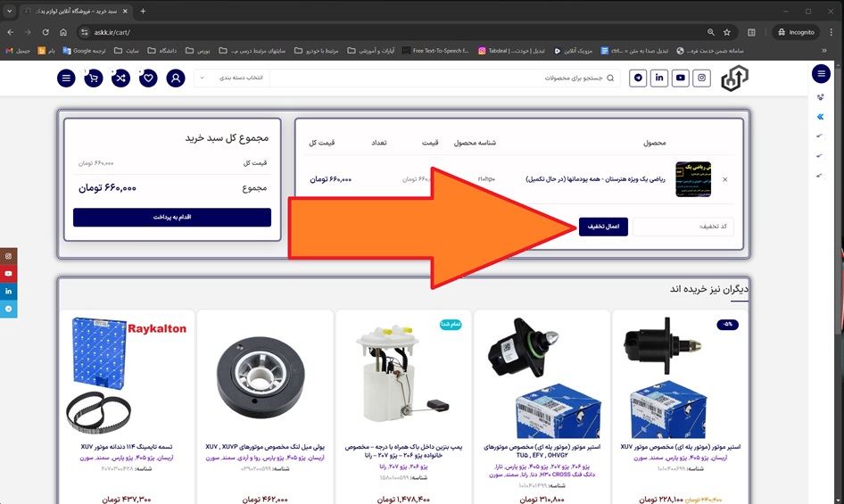Viewport: 844px width, 504px height.
Task: Open the user account icon
Action: click(176, 78)
